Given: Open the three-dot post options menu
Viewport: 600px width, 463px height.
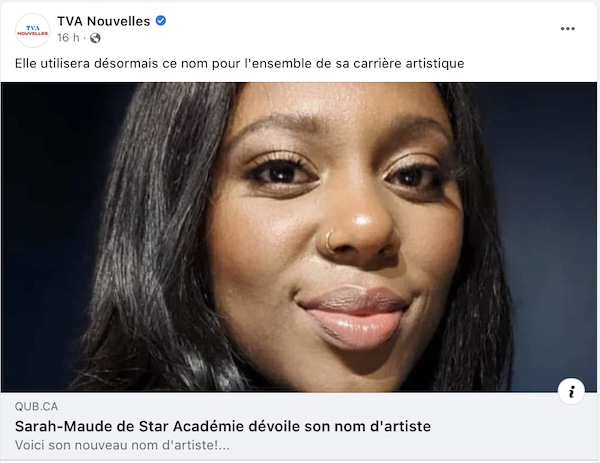Looking at the screenshot, I should 567,29.
